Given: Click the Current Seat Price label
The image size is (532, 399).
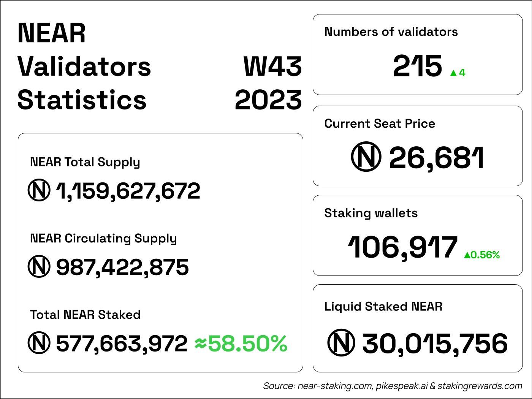Looking at the screenshot, I should click(380, 123).
